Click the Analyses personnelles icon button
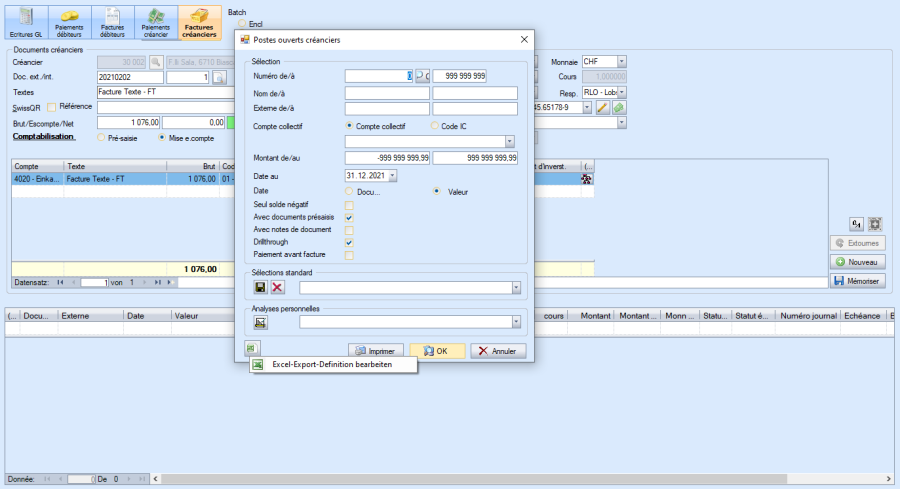 [x=260, y=322]
